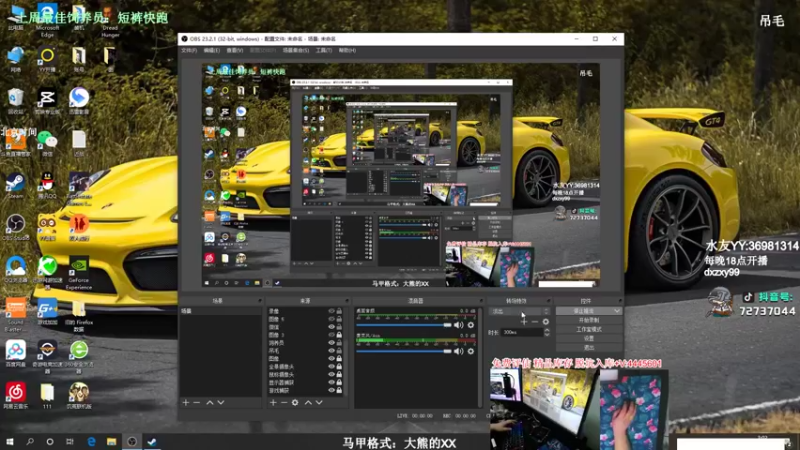Hide the 游戏捕获 source
This screenshot has height=450, width=800.
[332, 390]
